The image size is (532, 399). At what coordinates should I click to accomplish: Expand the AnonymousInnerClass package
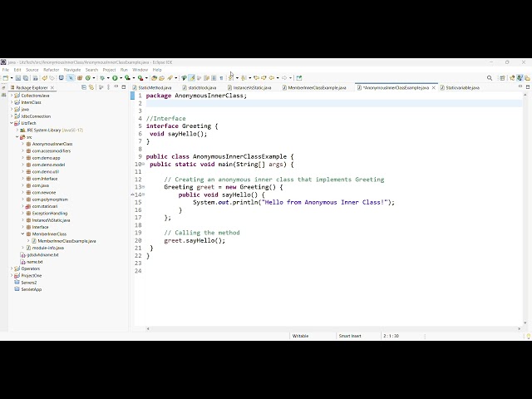(22, 144)
